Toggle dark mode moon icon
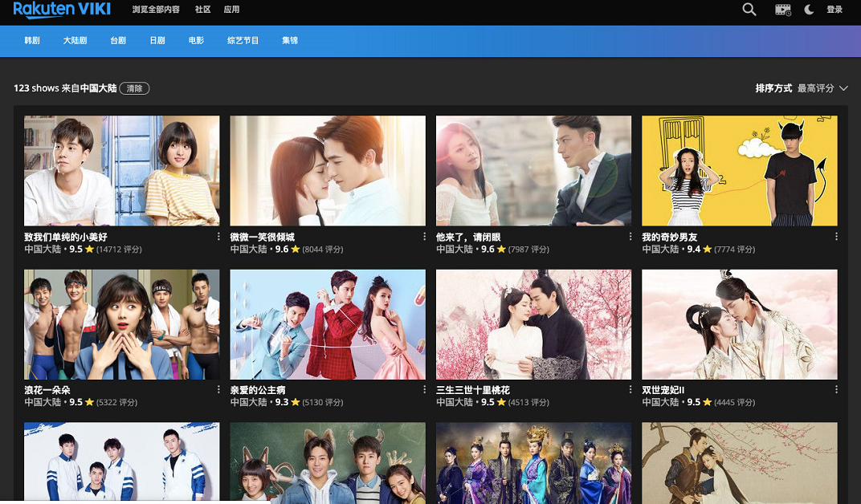861x504 pixels. tap(809, 10)
